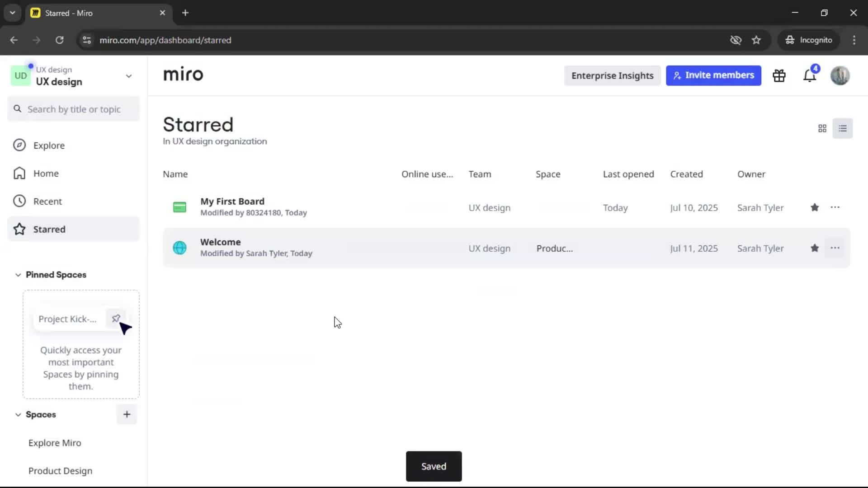Viewport: 868px width, 488px height.
Task: Click Jul 11, 2025 created date
Action: [694, 249]
